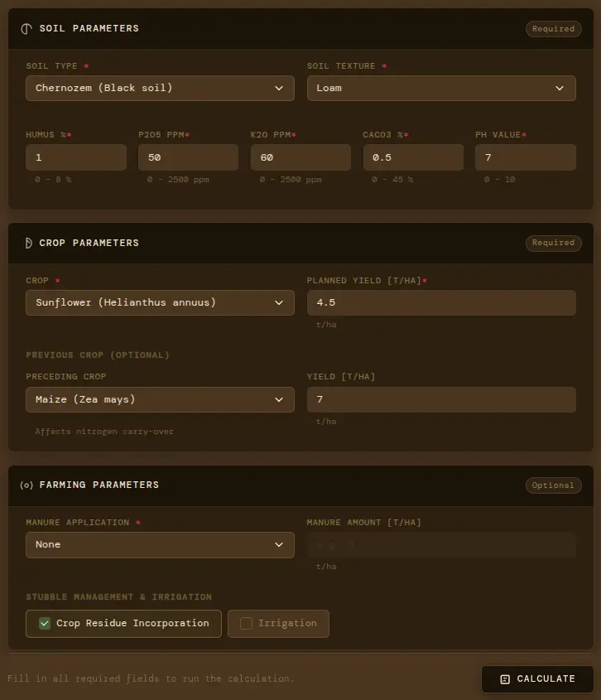
Task: Uncheck Crop Residue Incorporation
Action: (46, 624)
